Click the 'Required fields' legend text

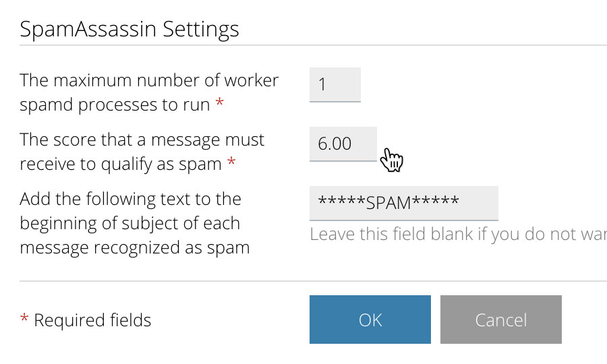coord(92,320)
